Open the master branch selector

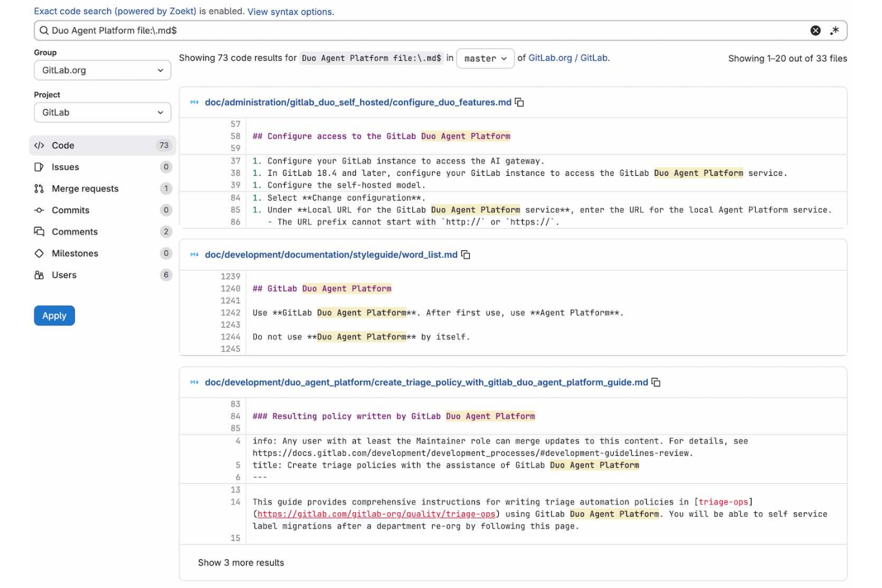[485, 58]
